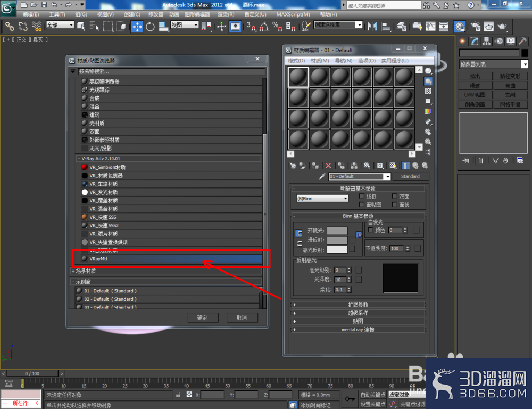Screen dimensions: 532x409
Task: Open the 修改器列表 modifier list dropdown
Action: tap(494, 64)
